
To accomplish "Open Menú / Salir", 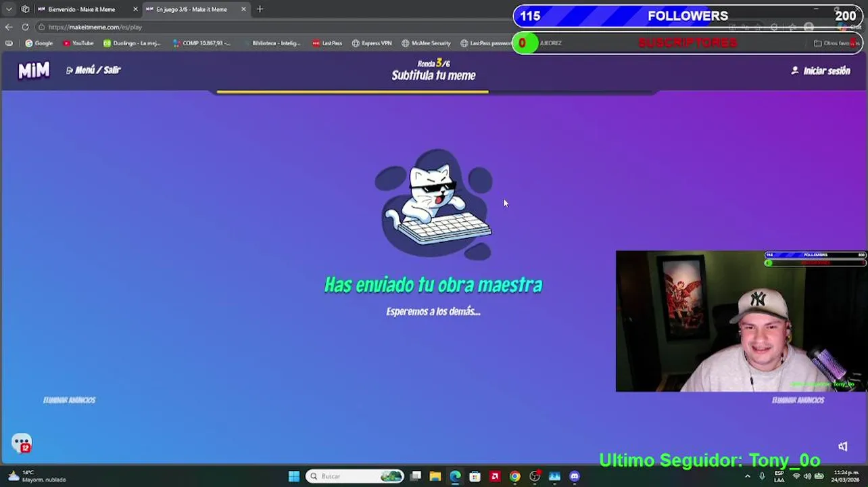I will click(x=93, y=70).
